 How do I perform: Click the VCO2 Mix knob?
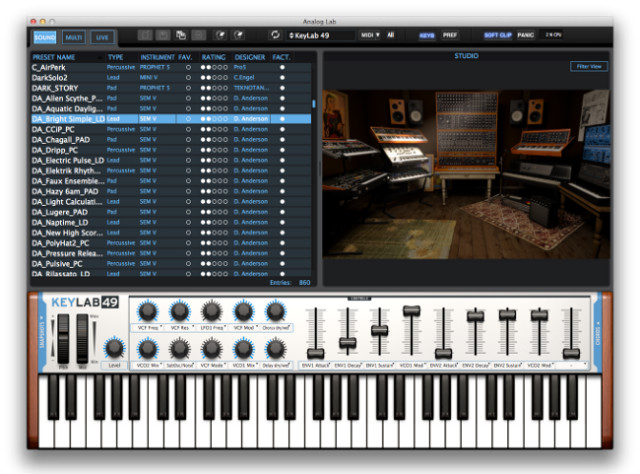[148, 349]
